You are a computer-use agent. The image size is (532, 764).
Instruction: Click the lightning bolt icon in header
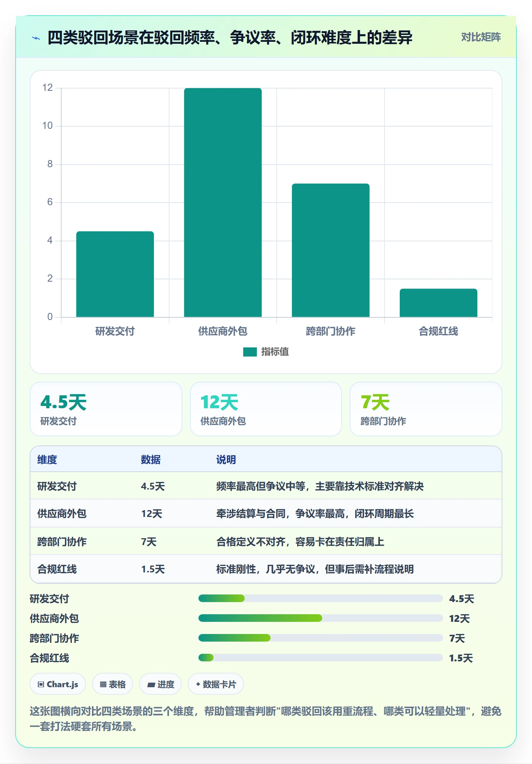pos(36,38)
